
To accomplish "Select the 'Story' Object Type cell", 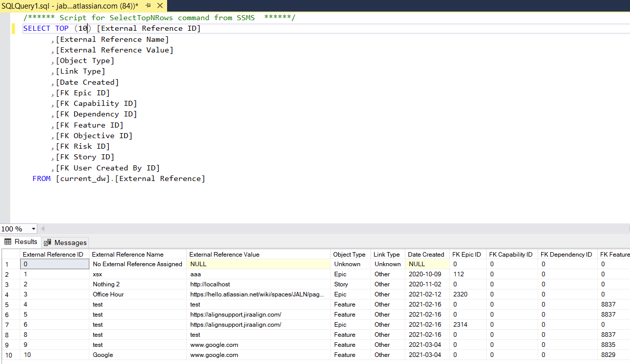I will click(x=351, y=284).
